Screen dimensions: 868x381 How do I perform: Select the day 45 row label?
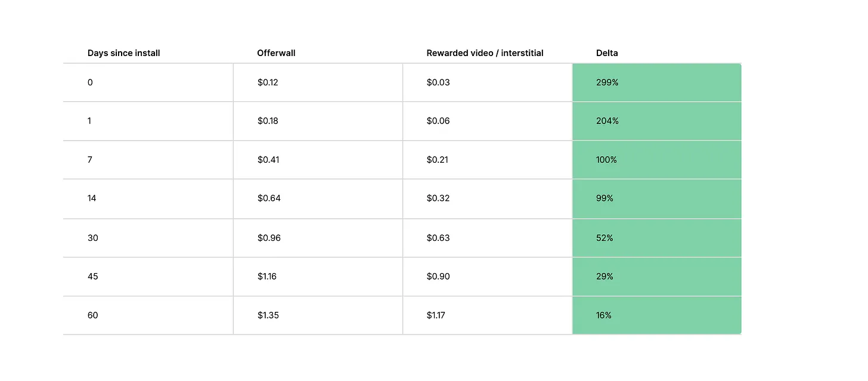point(92,277)
